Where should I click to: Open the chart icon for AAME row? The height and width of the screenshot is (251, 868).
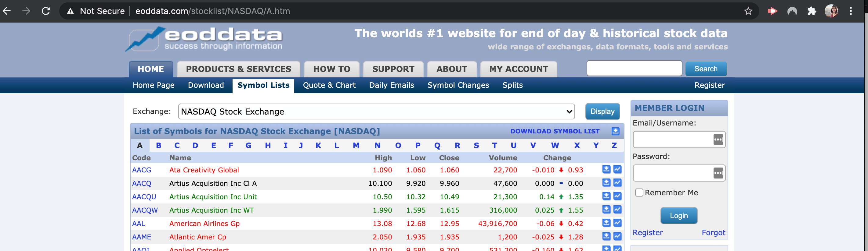[617, 237]
